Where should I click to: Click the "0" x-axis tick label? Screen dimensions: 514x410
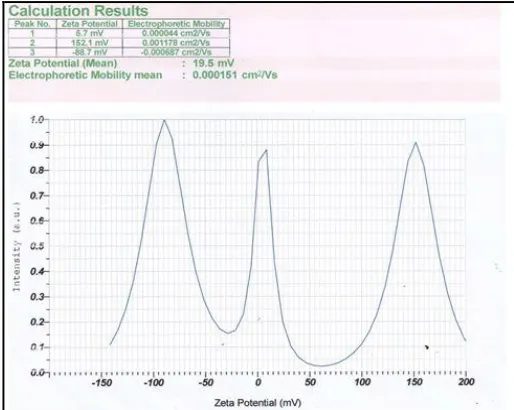click(x=258, y=382)
